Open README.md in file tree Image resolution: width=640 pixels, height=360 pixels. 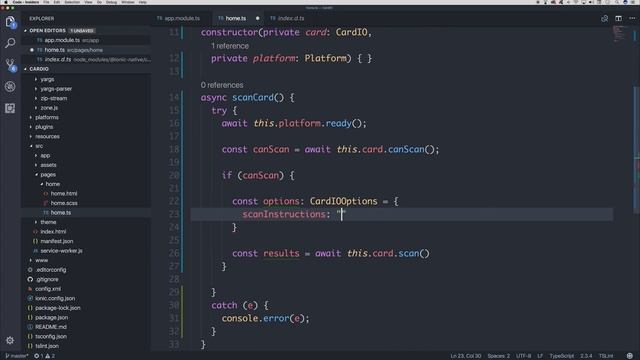pyautogui.click(x=51, y=327)
